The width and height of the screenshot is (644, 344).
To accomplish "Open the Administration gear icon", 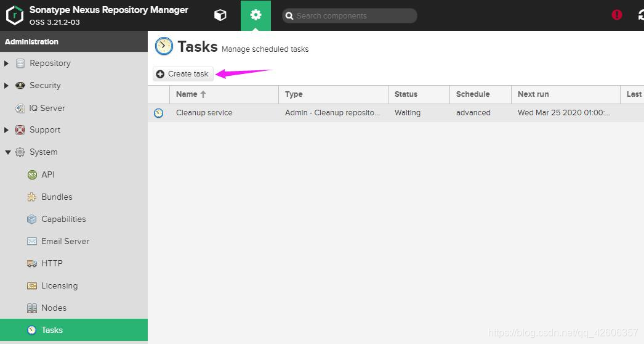I will (256, 15).
